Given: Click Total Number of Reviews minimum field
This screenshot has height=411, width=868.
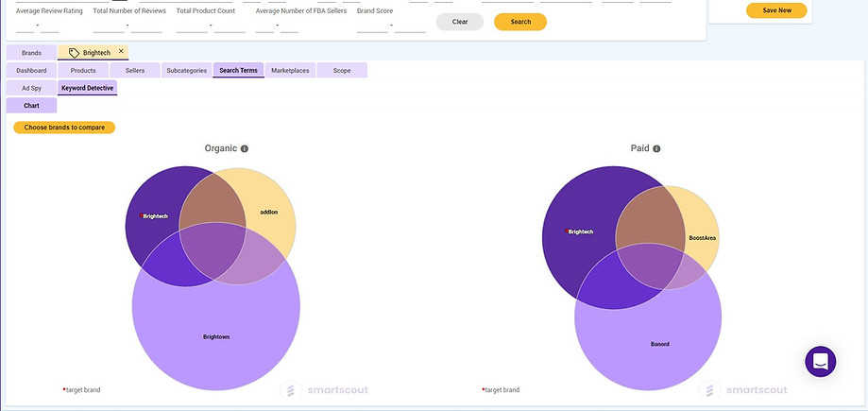Looking at the screenshot, I should point(109,26).
